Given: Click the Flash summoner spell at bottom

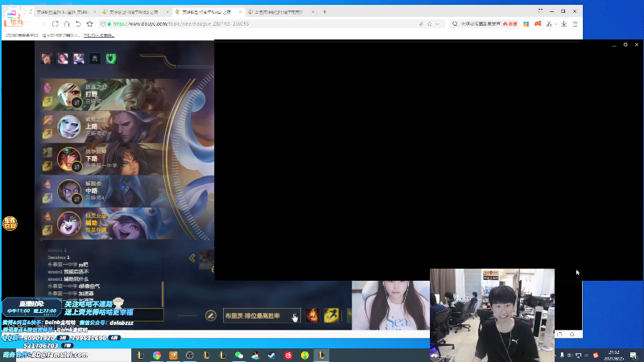Looking at the screenshot, I should click(x=331, y=315).
